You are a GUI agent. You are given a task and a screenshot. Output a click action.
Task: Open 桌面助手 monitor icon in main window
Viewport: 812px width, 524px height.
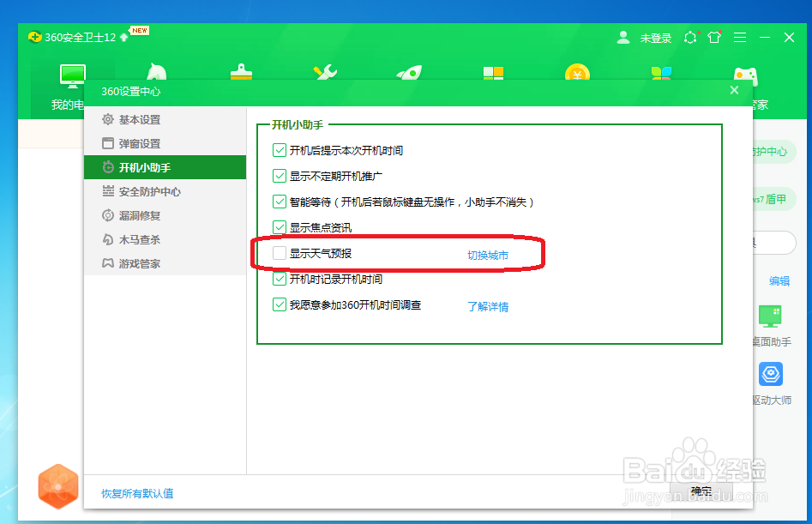770,316
